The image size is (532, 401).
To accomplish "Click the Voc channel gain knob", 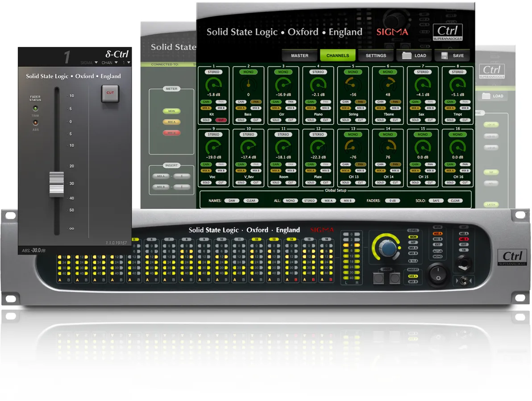I will point(214,147).
